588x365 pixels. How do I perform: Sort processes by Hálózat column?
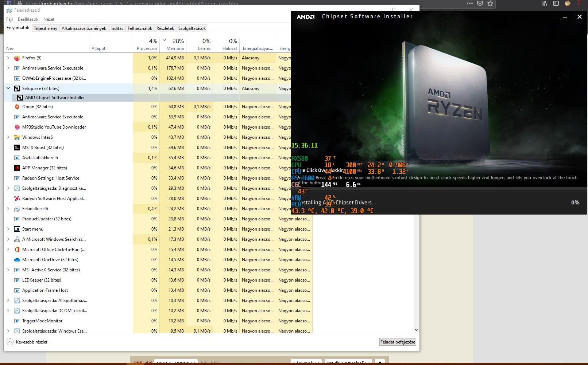227,45
